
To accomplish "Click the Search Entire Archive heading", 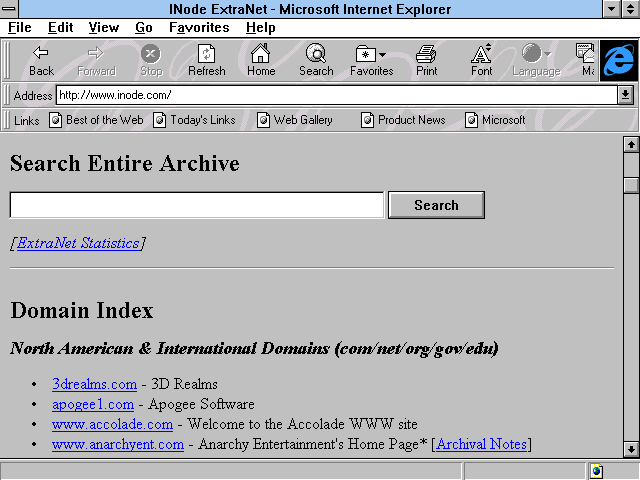I will tap(124, 163).
